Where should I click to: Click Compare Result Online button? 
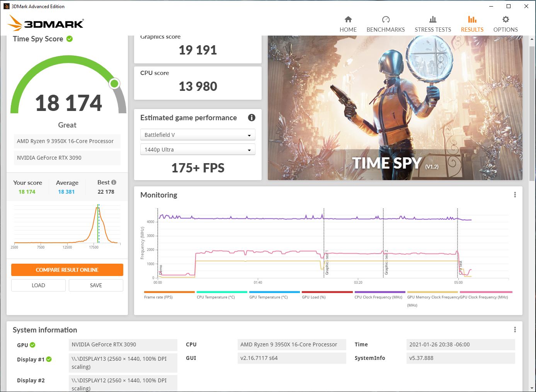67,270
